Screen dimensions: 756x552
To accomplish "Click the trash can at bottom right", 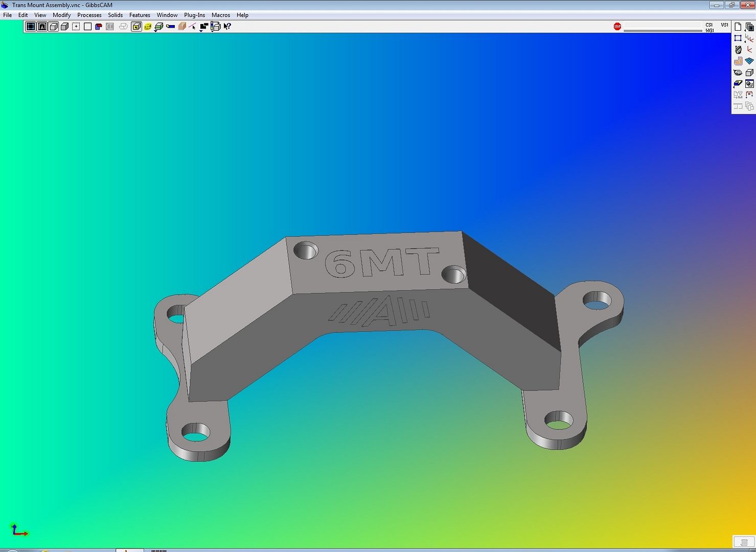I will (x=744, y=542).
